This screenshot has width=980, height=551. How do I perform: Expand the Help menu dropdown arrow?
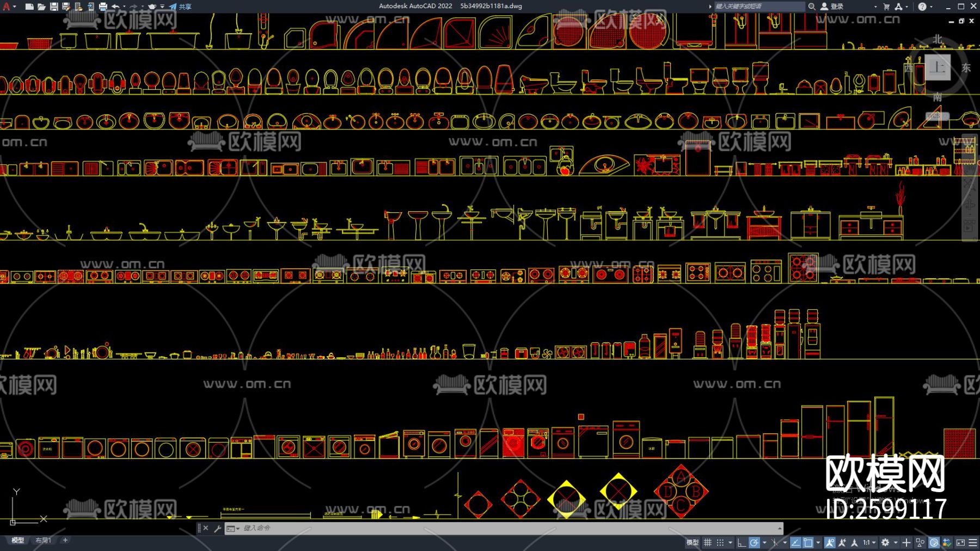coord(931,7)
